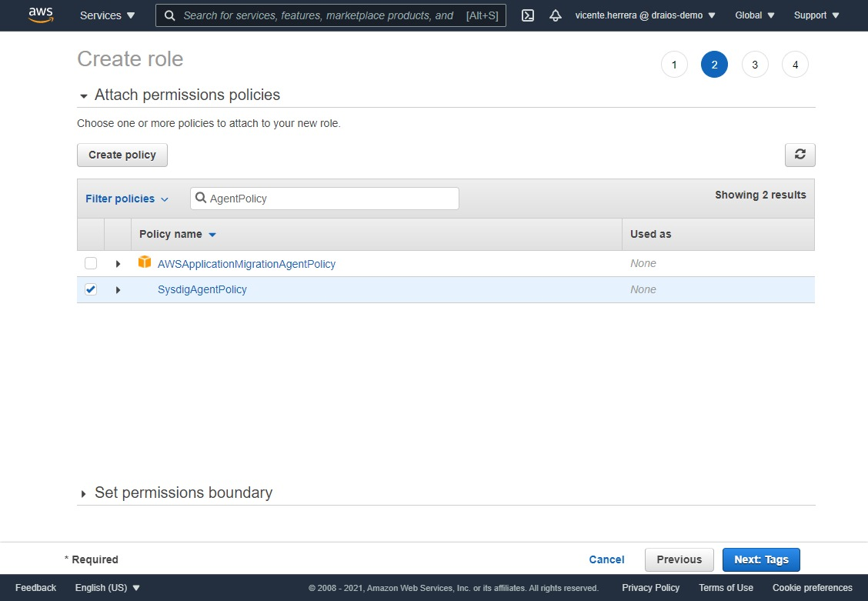Expand the SysdigAgentPolicy row details
This screenshot has height=601, width=868.
(118, 289)
